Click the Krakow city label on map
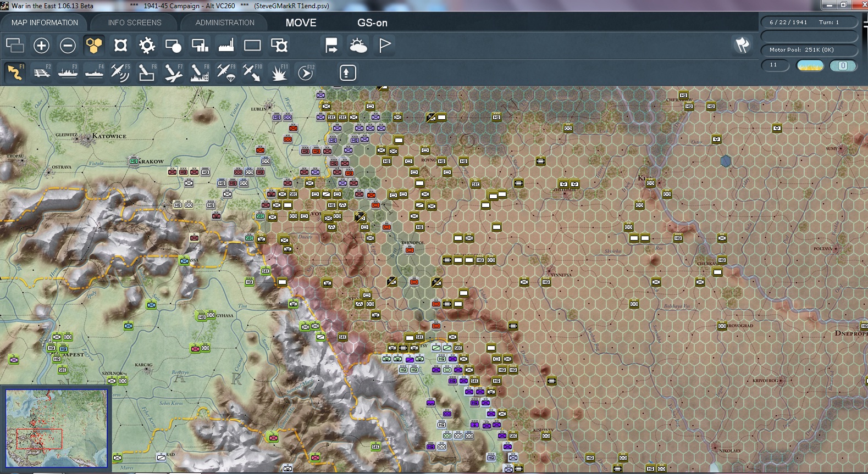The height and width of the screenshot is (474, 868). tap(151, 161)
